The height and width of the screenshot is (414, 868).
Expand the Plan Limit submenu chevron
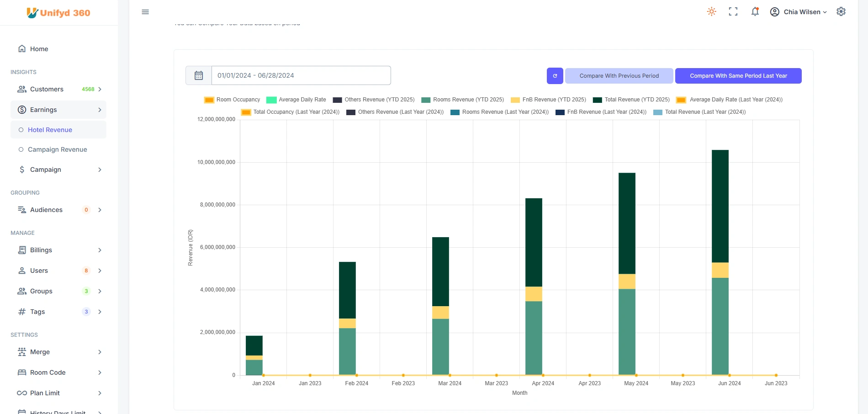(x=100, y=393)
